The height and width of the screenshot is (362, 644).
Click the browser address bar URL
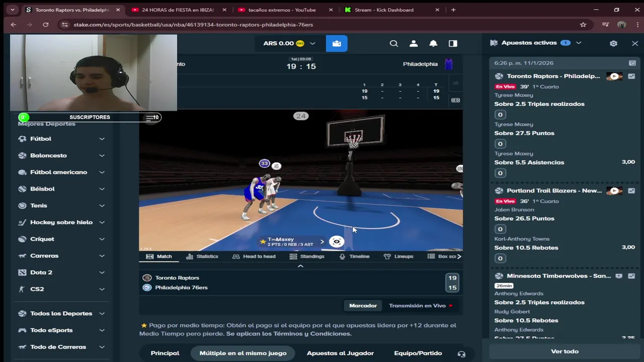[x=193, y=25]
